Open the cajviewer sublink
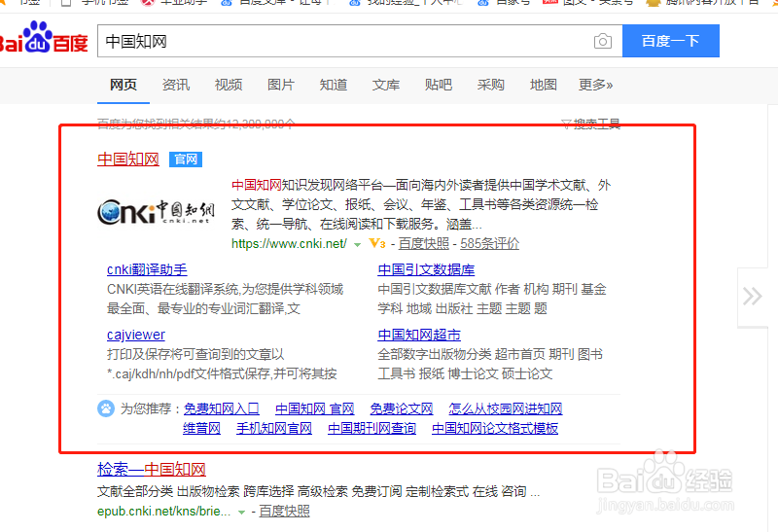 click(136, 335)
